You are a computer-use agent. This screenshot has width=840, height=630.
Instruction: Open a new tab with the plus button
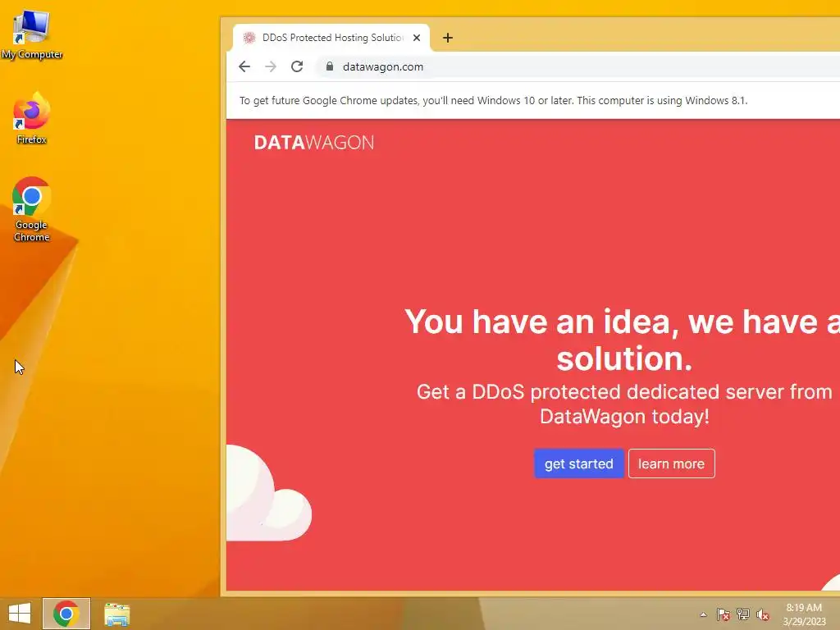448,38
